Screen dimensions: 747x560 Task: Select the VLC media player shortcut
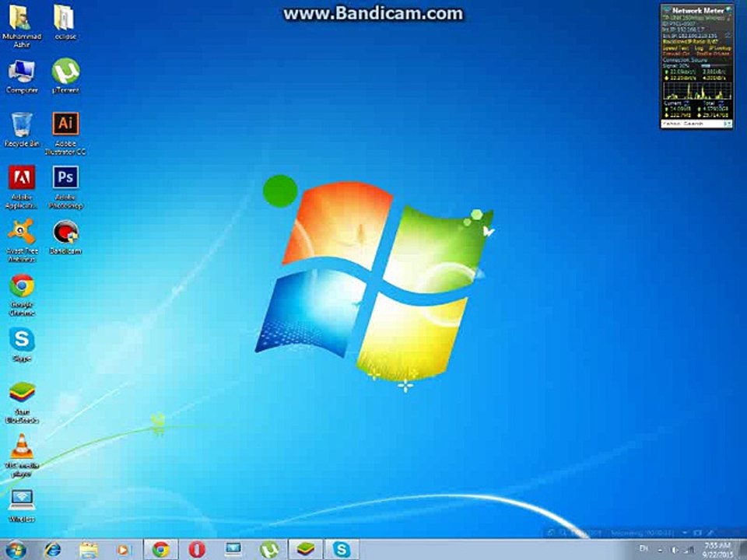point(22,457)
